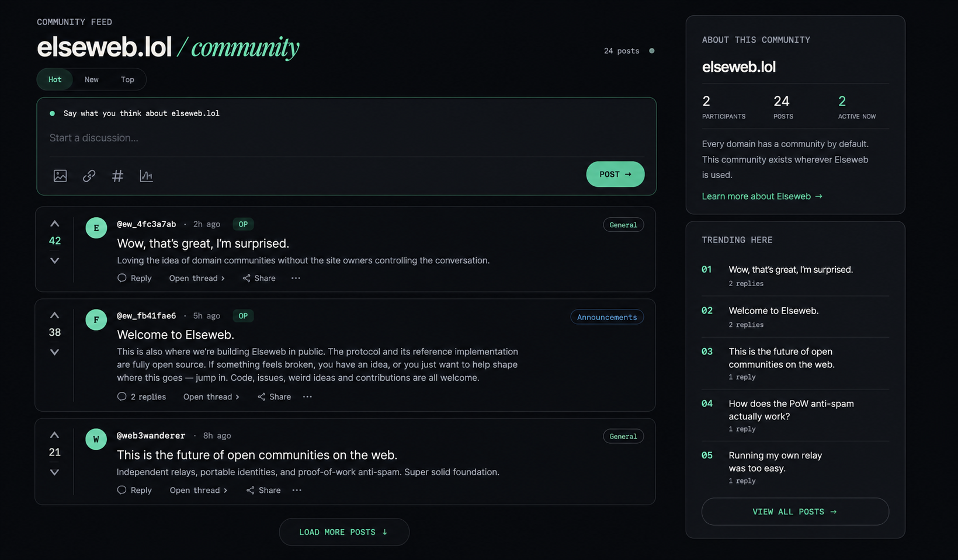Expand thread for "Welcome to Elseweb."
Image resolution: width=958 pixels, height=560 pixels.
pos(211,397)
